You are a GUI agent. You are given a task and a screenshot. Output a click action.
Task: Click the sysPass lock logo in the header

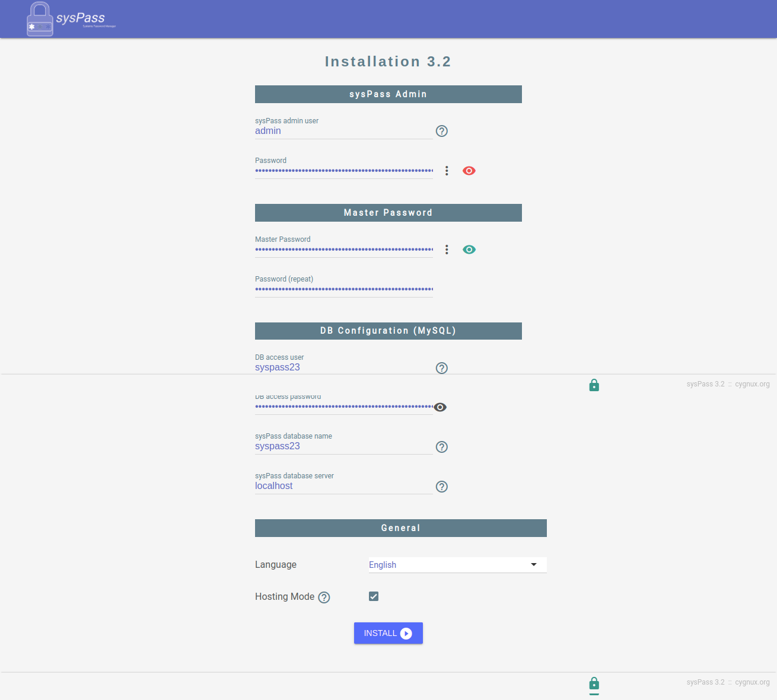pyautogui.click(x=40, y=18)
